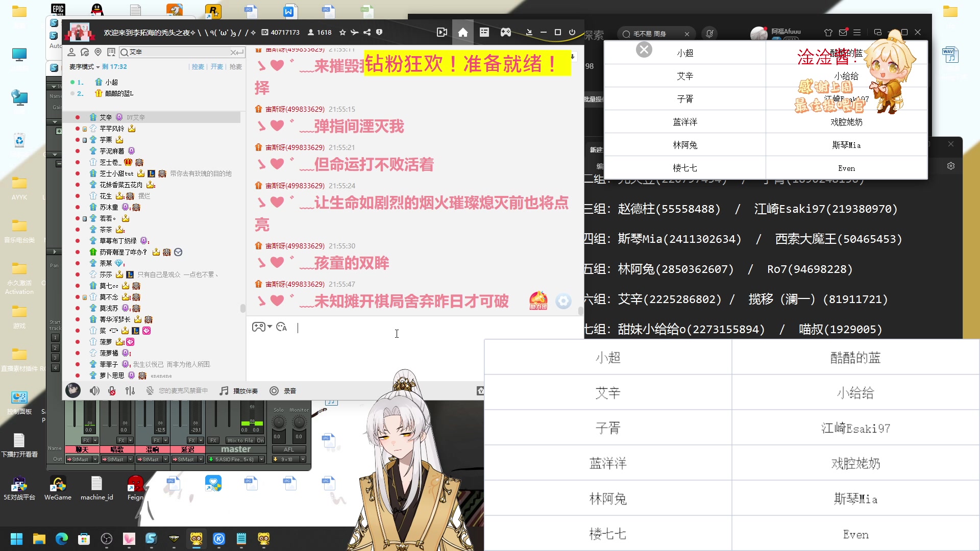Open the video live icon in YY header
The image size is (980, 551).
click(x=442, y=32)
